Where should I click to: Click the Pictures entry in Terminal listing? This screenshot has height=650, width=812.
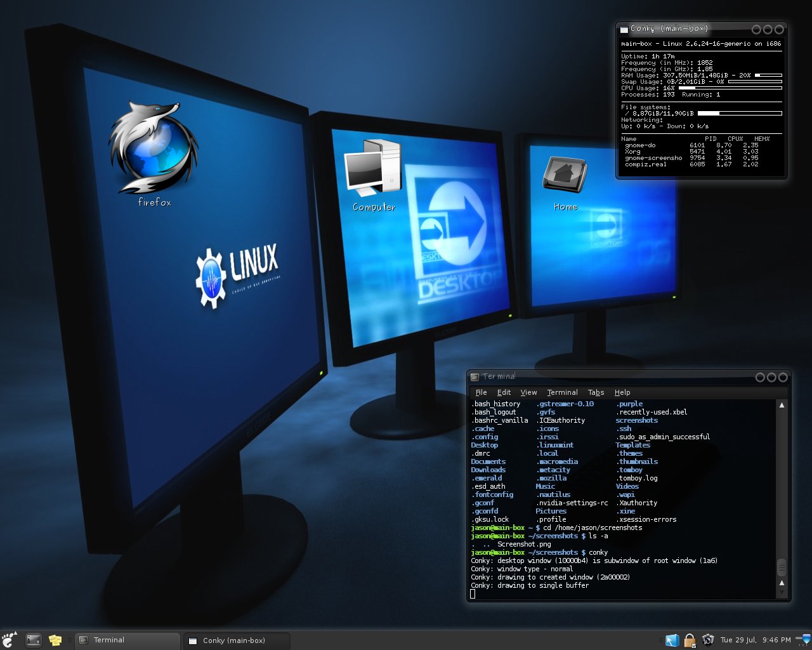tap(551, 511)
